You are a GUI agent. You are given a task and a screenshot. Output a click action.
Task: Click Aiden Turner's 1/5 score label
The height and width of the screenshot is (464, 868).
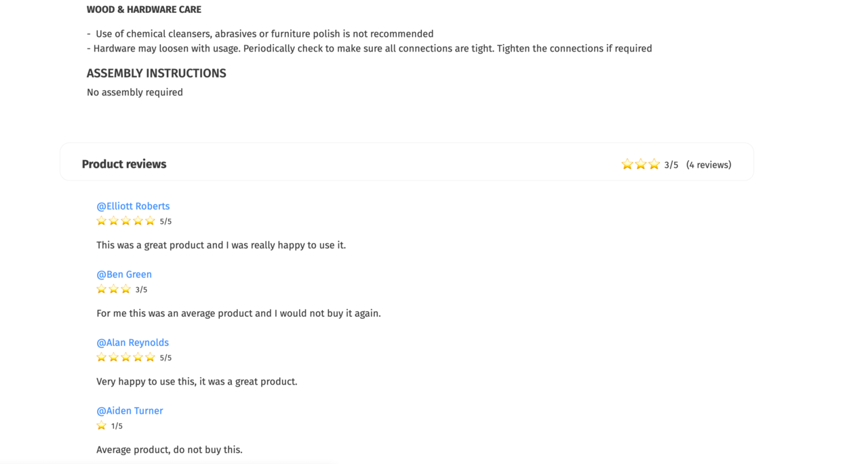tap(117, 427)
